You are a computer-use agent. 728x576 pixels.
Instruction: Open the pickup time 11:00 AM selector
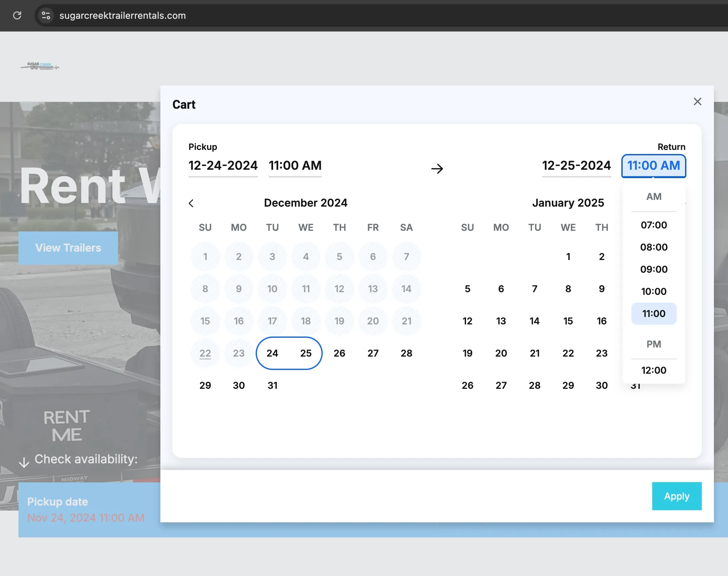point(295,166)
